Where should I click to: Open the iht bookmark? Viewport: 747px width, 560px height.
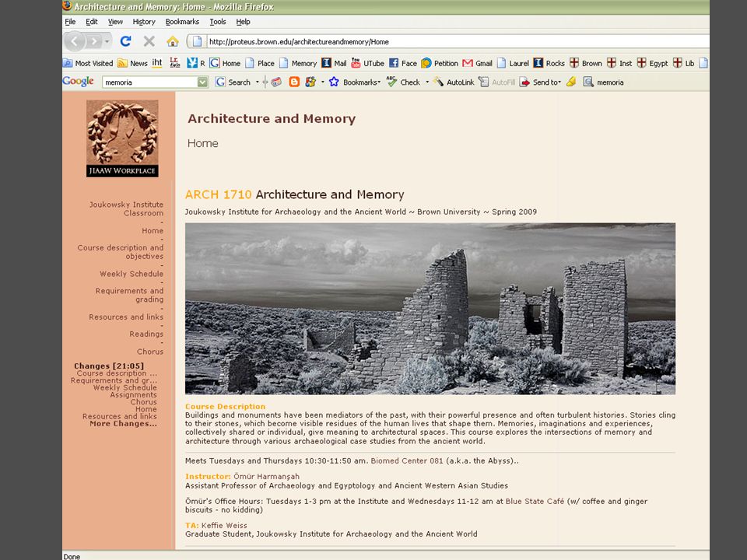pyautogui.click(x=157, y=63)
